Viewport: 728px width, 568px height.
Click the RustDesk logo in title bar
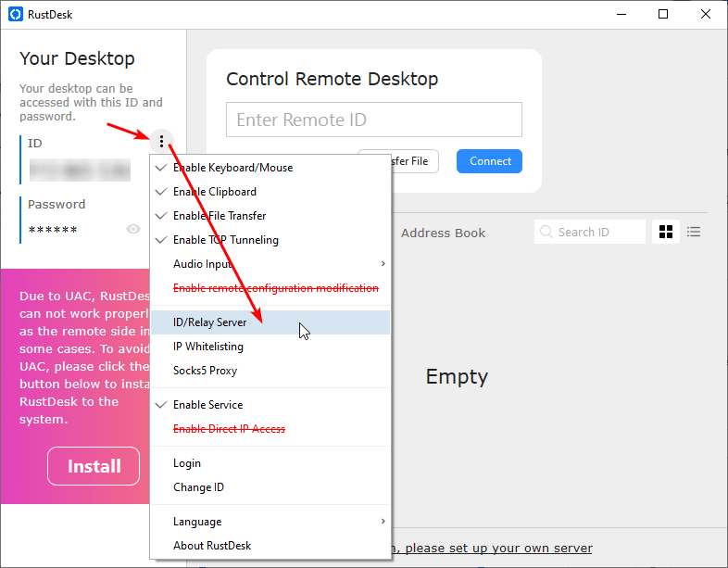tap(14, 14)
